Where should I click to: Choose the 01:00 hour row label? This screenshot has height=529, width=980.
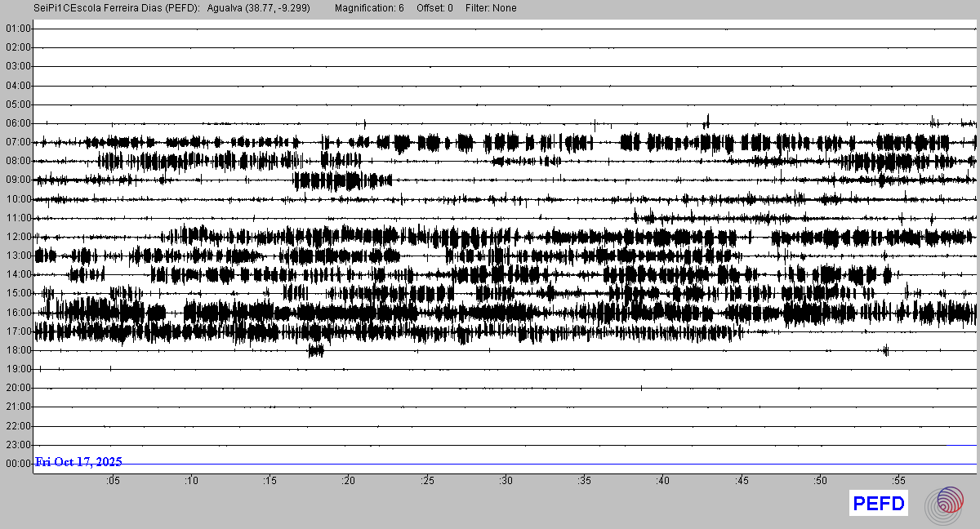18,29
